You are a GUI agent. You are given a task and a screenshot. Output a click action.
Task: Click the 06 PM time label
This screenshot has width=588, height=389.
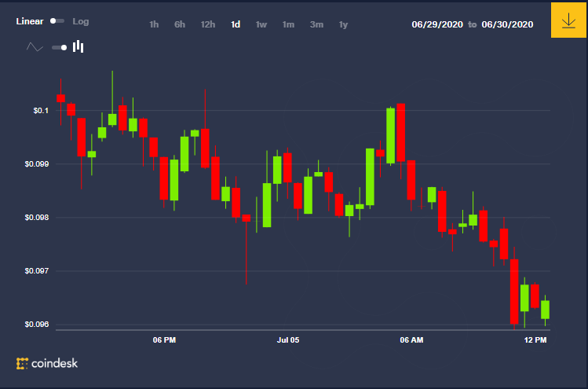(x=164, y=339)
